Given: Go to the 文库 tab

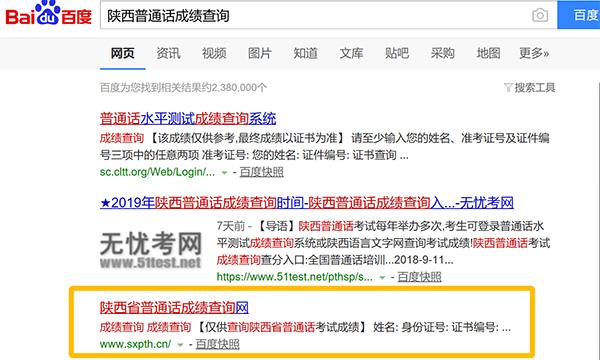Looking at the screenshot, I should (351, 53).
